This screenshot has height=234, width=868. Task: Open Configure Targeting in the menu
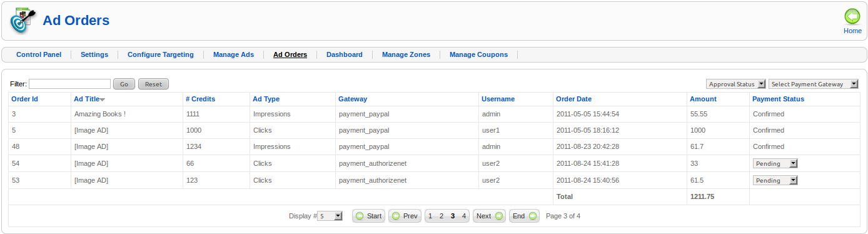coord(161,54)
